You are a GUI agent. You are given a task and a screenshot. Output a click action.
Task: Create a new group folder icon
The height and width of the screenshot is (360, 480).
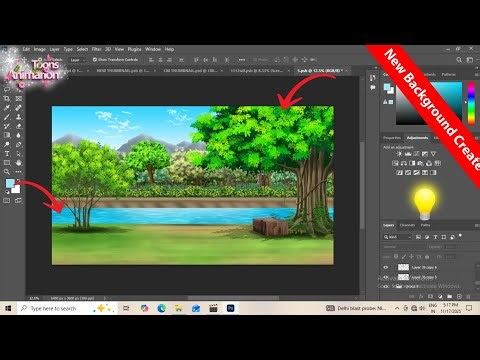pyautogui.click(x=450, y=296)
